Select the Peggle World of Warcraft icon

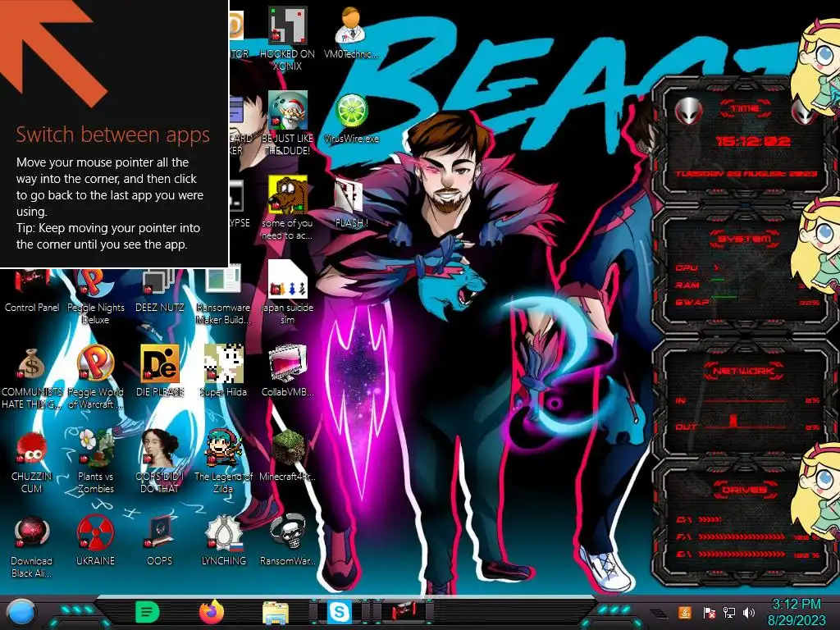[95, 377]
